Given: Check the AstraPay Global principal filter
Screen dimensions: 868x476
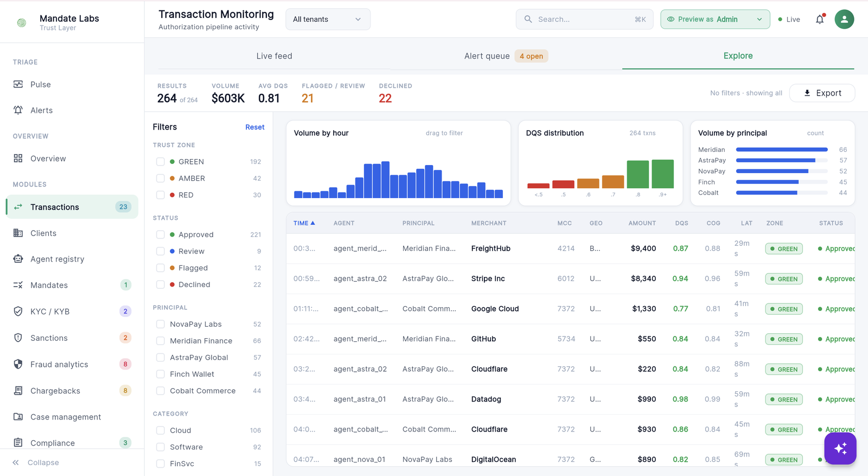Looking at the screenshot, I should [160, 358].
